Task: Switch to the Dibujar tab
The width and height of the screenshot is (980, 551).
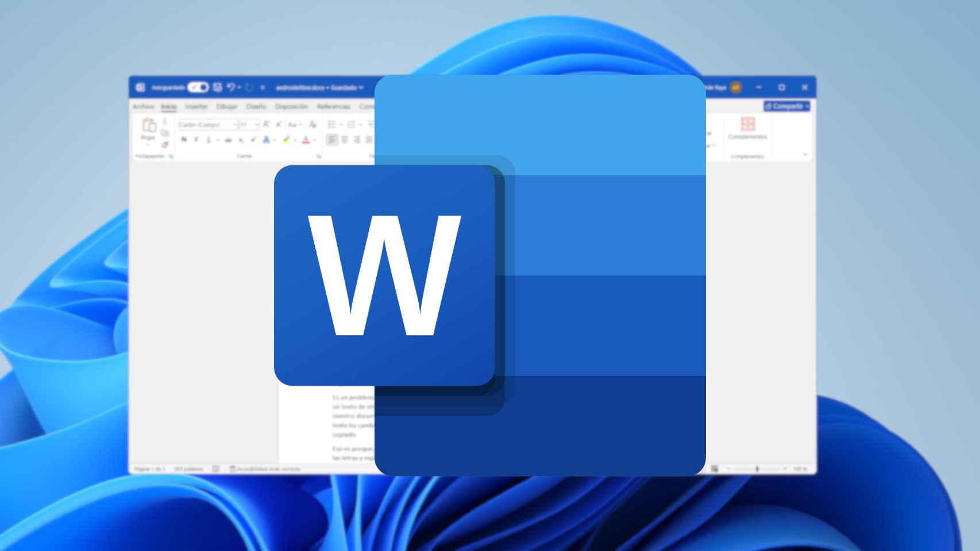Action: click(227, 107)
